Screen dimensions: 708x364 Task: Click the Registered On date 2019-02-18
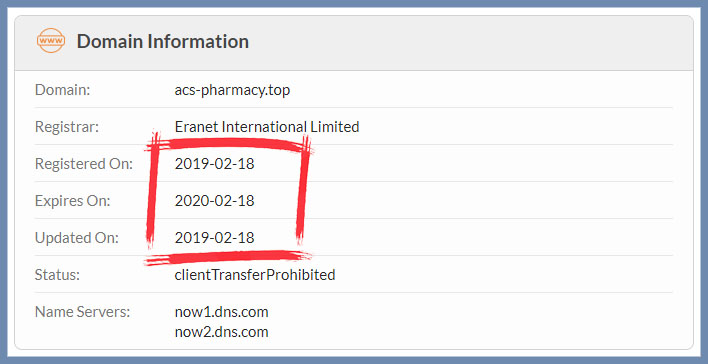pyautogui.click(x=214, y=163)
